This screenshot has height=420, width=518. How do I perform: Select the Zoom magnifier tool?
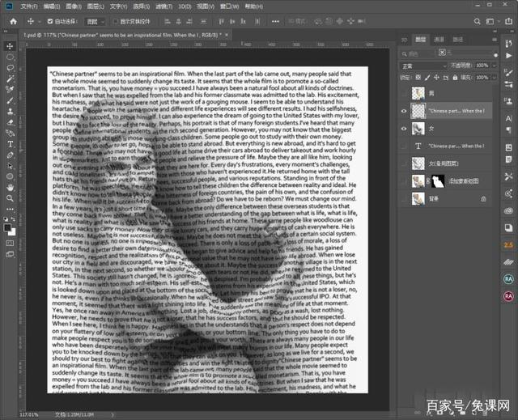pos(10,198)
